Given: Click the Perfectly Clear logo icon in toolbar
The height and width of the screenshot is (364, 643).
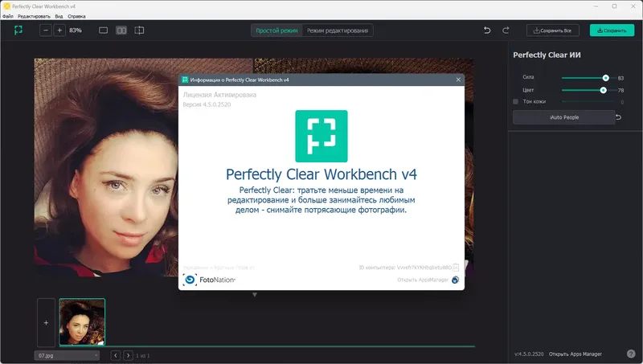Looking at the screenshot, I should click(x=18, y=30).
